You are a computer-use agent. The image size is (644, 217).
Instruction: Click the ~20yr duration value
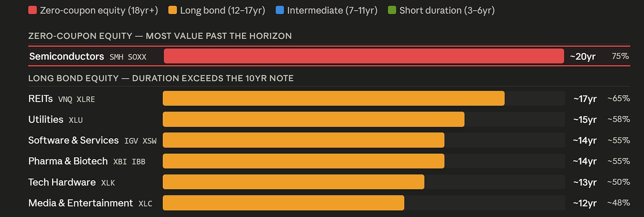(583, 57)
